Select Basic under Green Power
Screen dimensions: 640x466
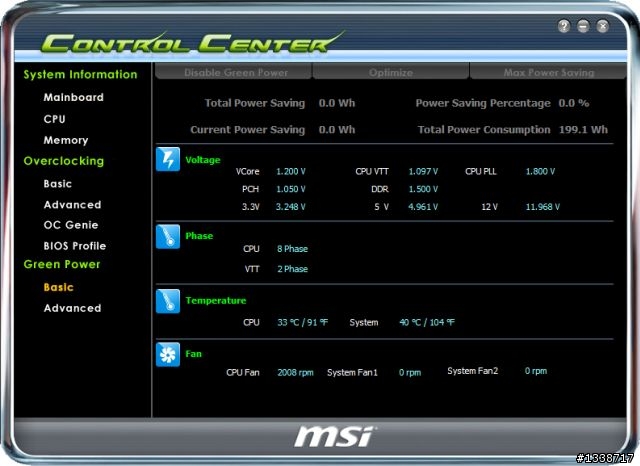tap(58, 287)
